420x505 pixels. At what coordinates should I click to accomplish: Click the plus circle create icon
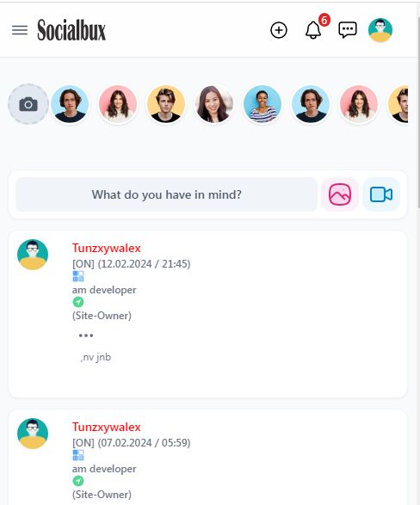tap(279, 30)
